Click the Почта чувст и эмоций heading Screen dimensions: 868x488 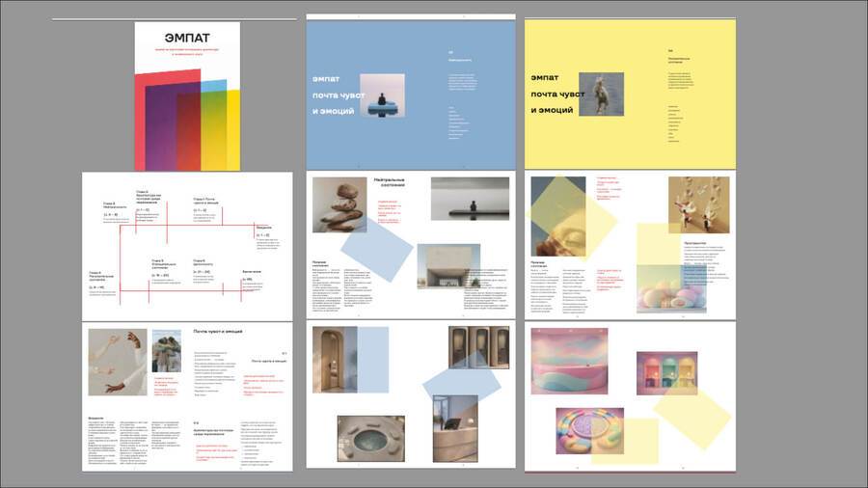tap(218, 332)
